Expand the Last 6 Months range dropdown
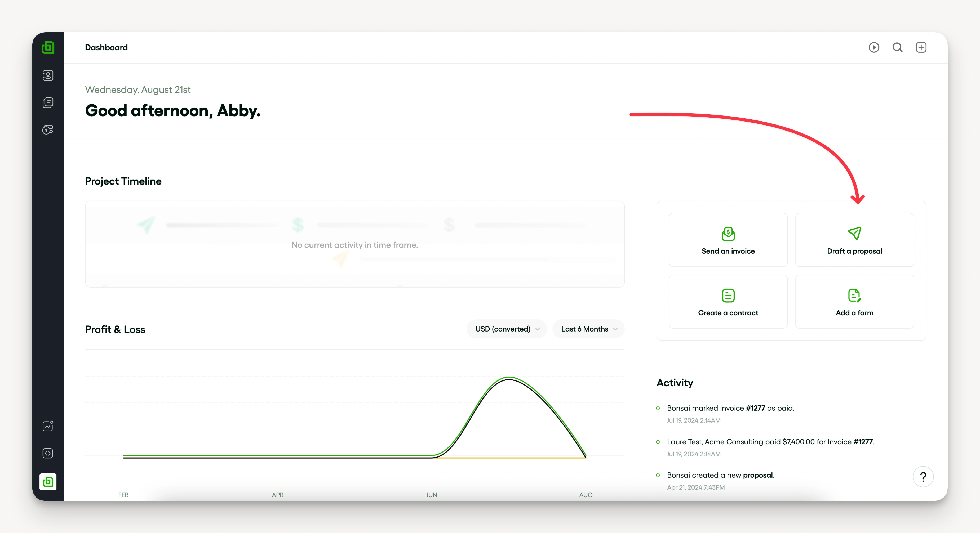980x533 pixels. pyautogui.click(x=588, y=329)
